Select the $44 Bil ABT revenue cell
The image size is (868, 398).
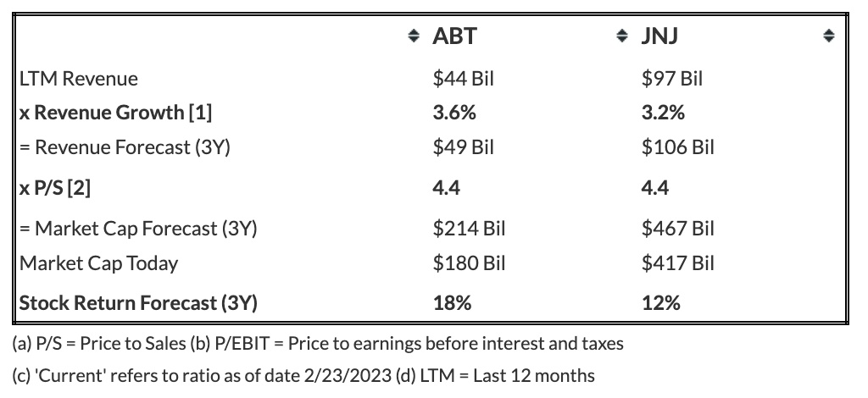coord(463,79)
